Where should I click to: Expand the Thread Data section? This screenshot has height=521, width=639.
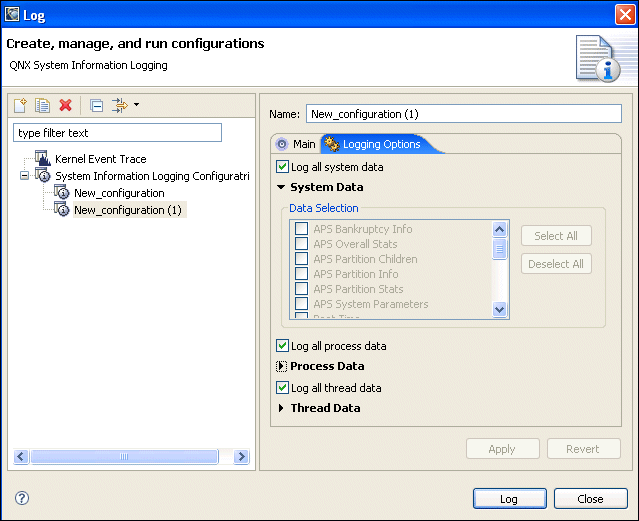click(282, 408)
